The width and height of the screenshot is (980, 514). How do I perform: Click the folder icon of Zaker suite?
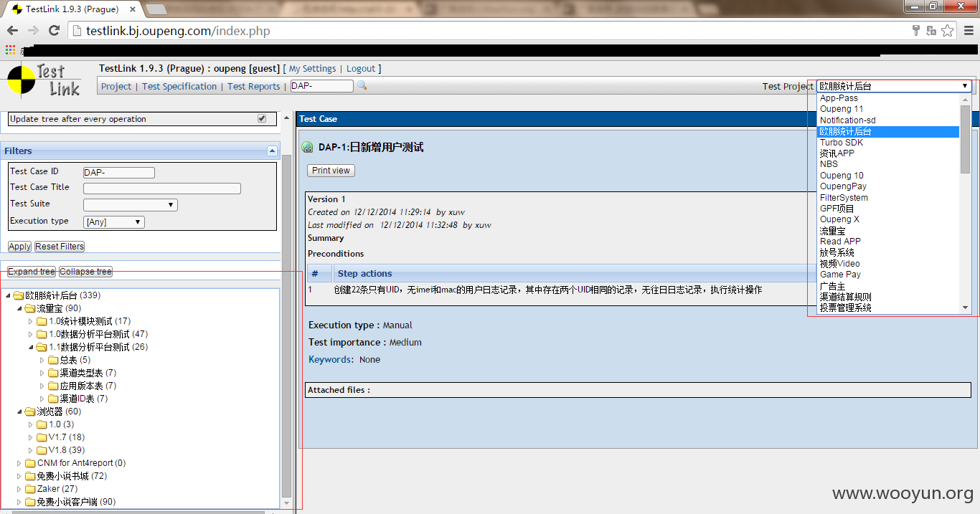[x=30, y=489]
